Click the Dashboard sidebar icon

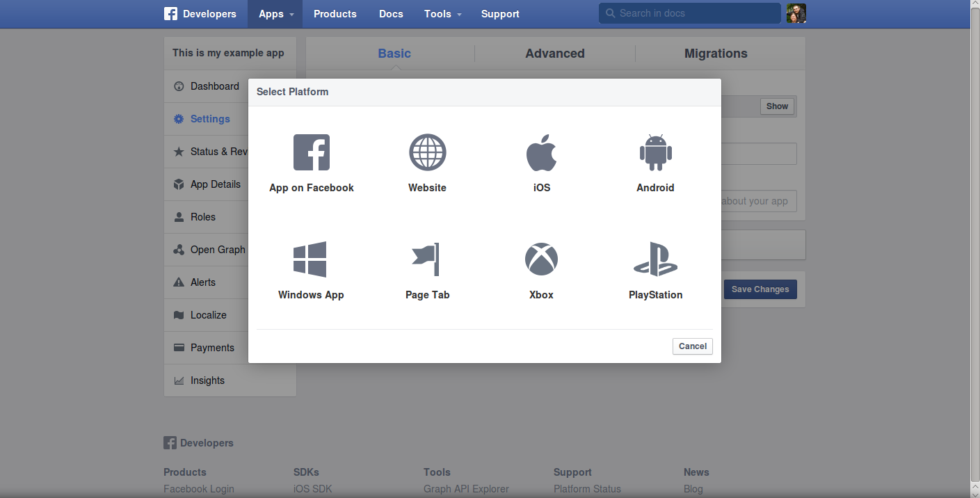click(x=178, y=86)
